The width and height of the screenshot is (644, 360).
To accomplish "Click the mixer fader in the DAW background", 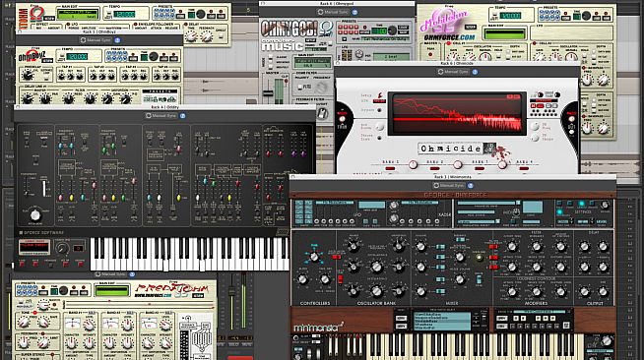I will pos(231,291).
